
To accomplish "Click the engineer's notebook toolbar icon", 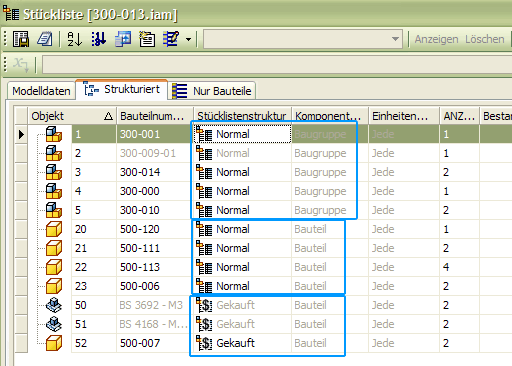I will (x=45, y=39).
